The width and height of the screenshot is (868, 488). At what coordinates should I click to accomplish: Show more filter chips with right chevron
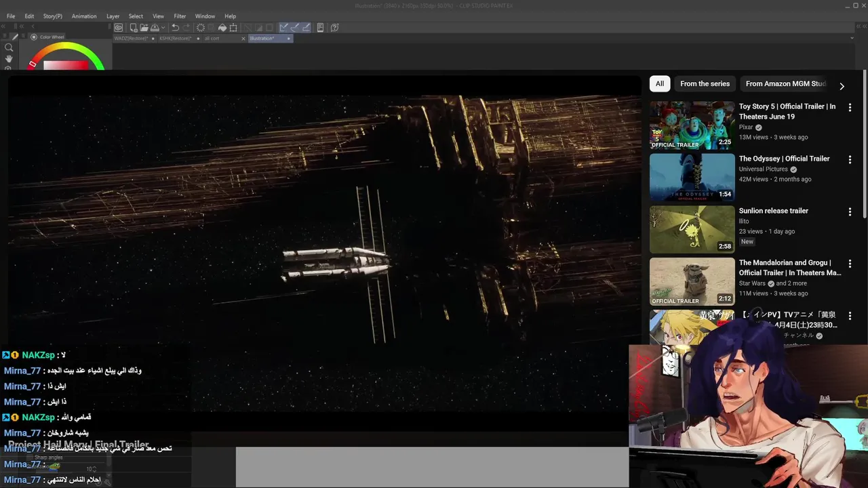[x=842, y=86]
